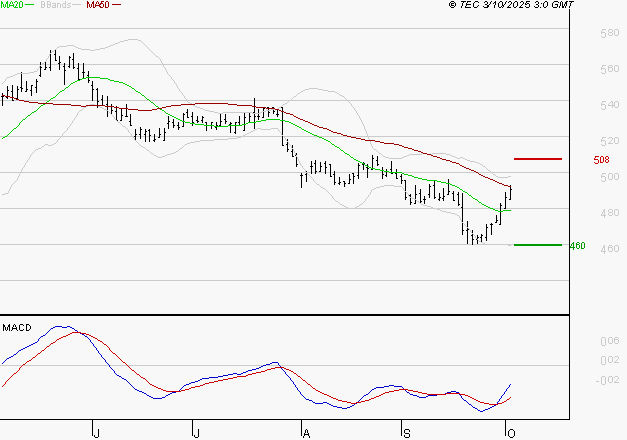The width and height of the screenshot is (627, 440).
Task: Click the 480 price axis label
Action: click(x=610, y=213)
